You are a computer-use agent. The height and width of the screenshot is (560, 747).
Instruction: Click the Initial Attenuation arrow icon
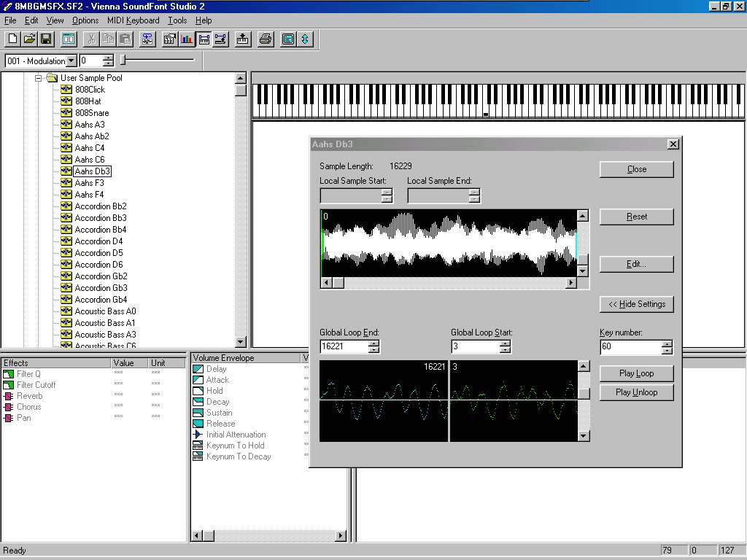(x=198, y=435)
